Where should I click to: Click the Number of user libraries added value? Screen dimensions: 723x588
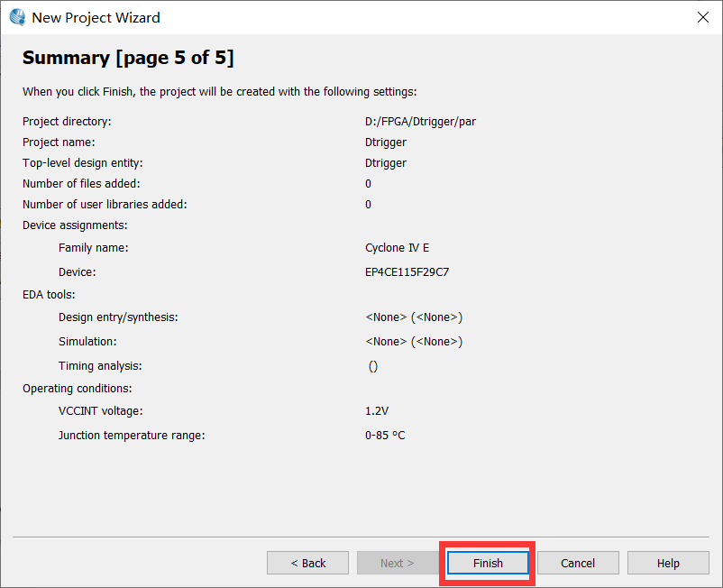[368, 205]
